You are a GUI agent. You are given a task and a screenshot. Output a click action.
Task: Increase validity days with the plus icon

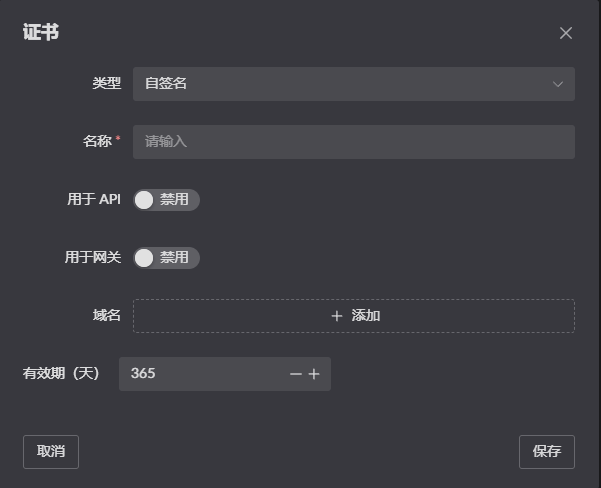coord(314,374)
